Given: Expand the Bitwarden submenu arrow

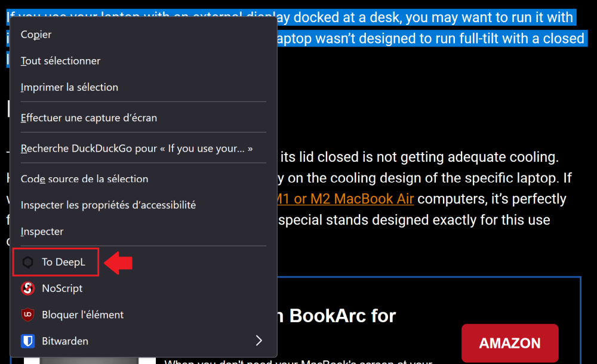Looking at the screenshot, I should (259, 340).
